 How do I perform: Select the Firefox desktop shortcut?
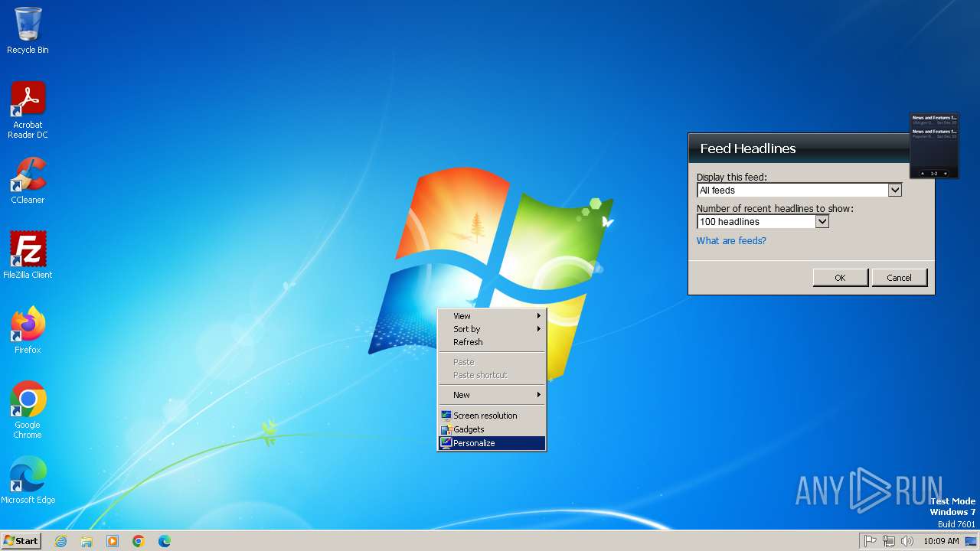tap(28, 331)
